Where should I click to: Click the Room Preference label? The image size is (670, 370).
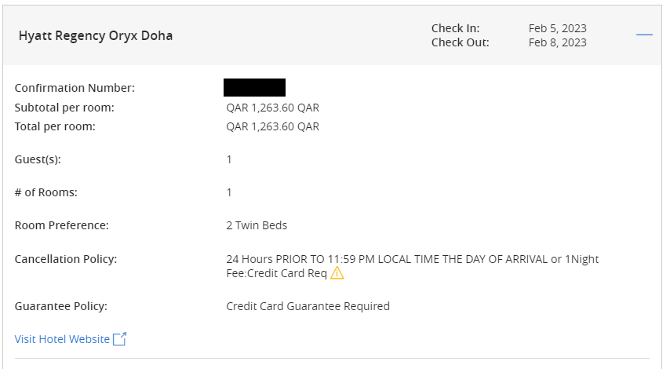62,225
